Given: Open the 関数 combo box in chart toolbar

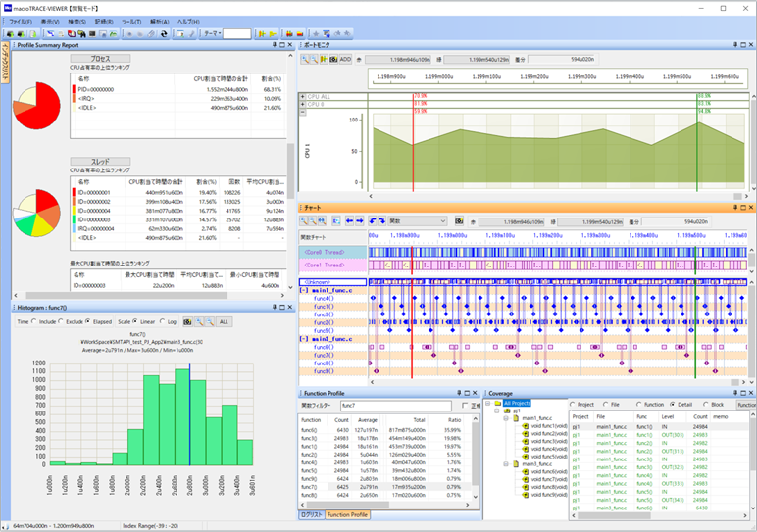Looking at the screenshot, I should click(419, 221).
